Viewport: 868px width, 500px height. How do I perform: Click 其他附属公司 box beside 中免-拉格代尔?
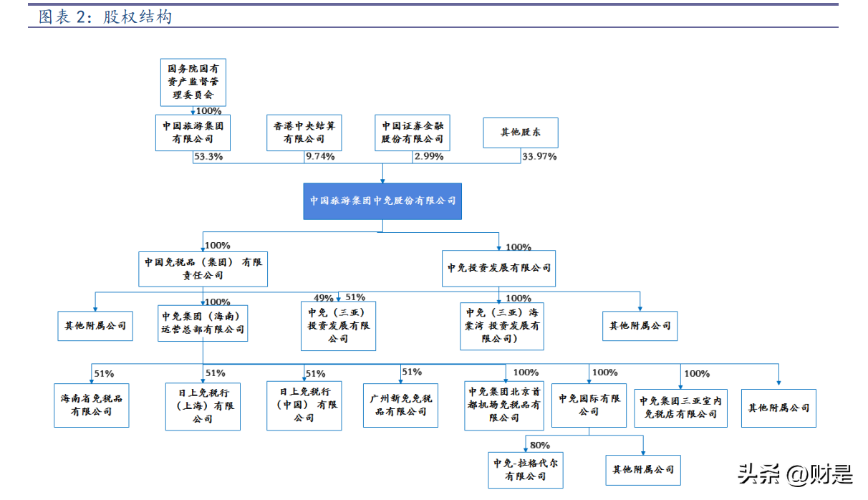[643, 470]
